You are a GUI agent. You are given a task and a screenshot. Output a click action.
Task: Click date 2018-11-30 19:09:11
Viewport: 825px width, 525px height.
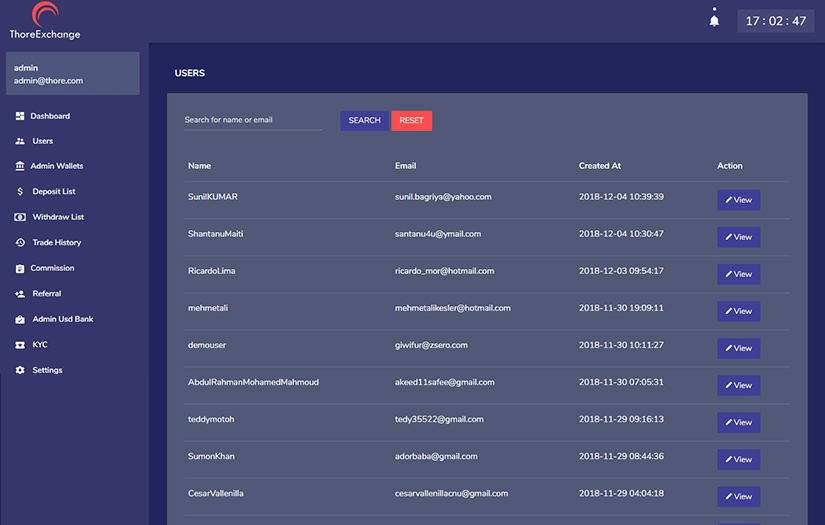pos(621,308)
